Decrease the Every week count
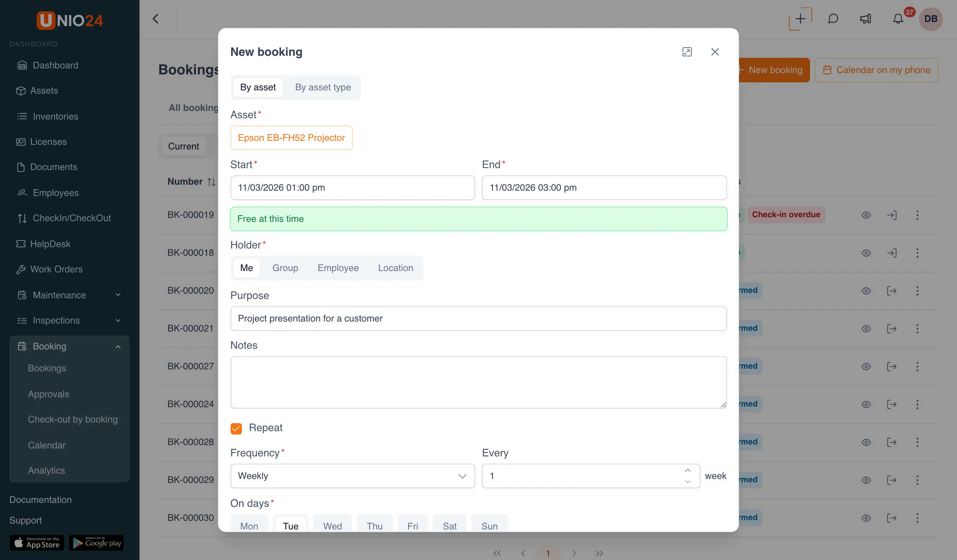The image size is (957, 560). click(x=688, y=481)
